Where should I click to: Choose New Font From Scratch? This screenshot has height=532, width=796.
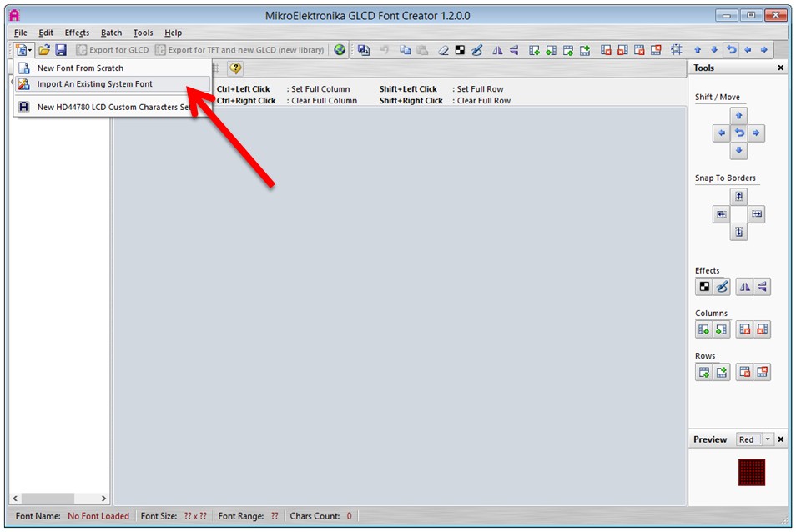[x=112, y=68]
